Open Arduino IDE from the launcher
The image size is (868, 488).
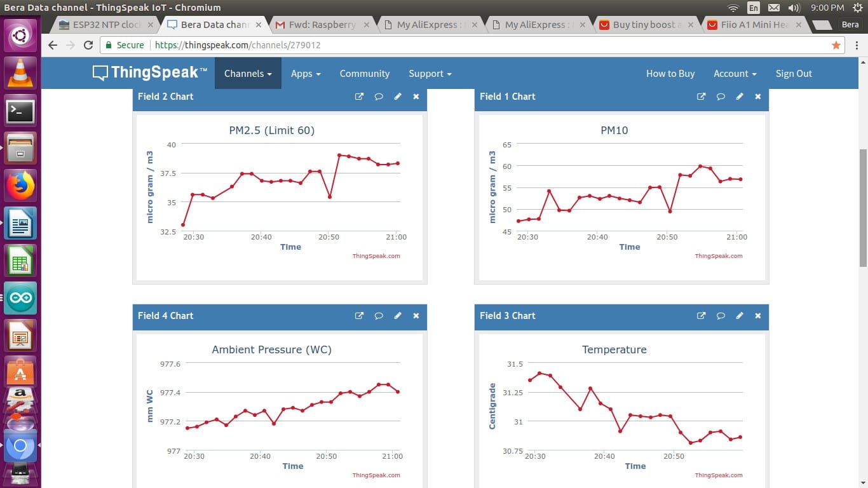click(x=20, y=299)
